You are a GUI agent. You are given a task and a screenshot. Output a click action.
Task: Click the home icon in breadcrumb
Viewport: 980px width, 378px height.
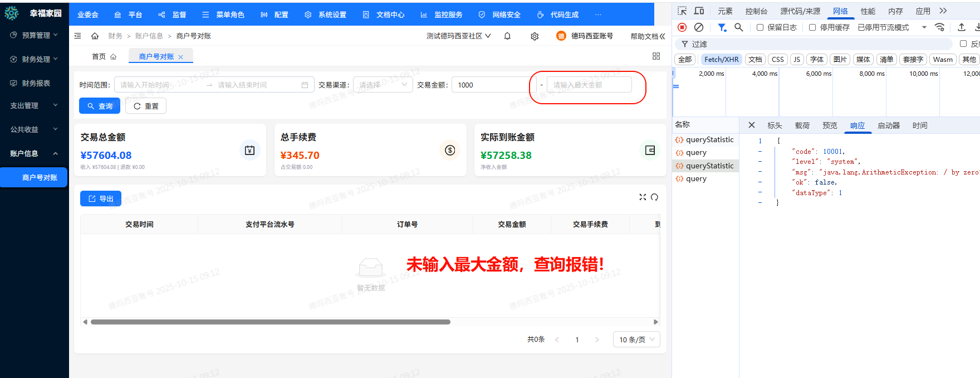click(x=95, y=36)
